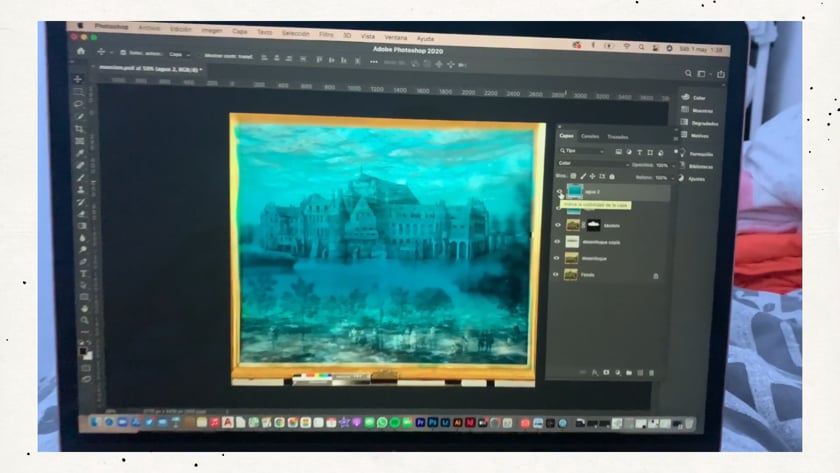Viewport: 840px width, 473px height.
Task: Hide the desenfoque copia layer
Action: [557, 242]
